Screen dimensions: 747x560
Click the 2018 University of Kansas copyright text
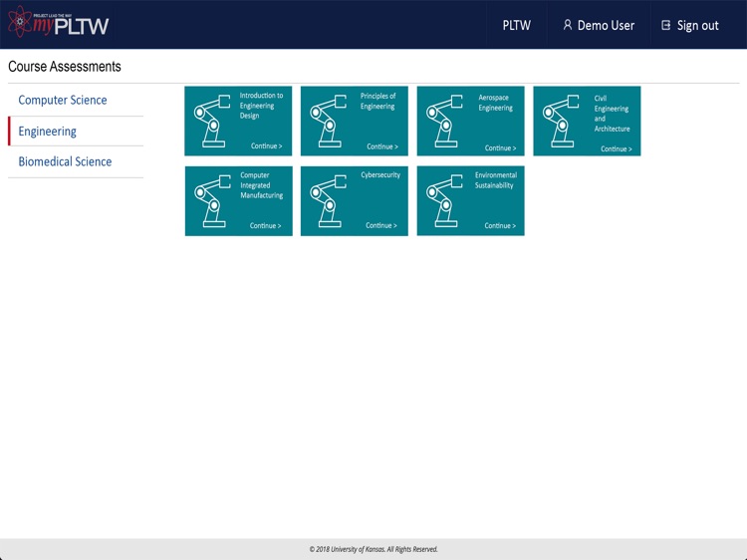coord(373,549)
